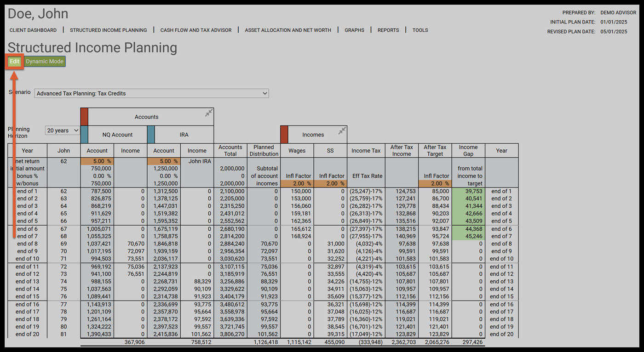Open Cash Flow and Tax Advisor menu
This screenshot has width=644, height=352.
tap(196, 30)
